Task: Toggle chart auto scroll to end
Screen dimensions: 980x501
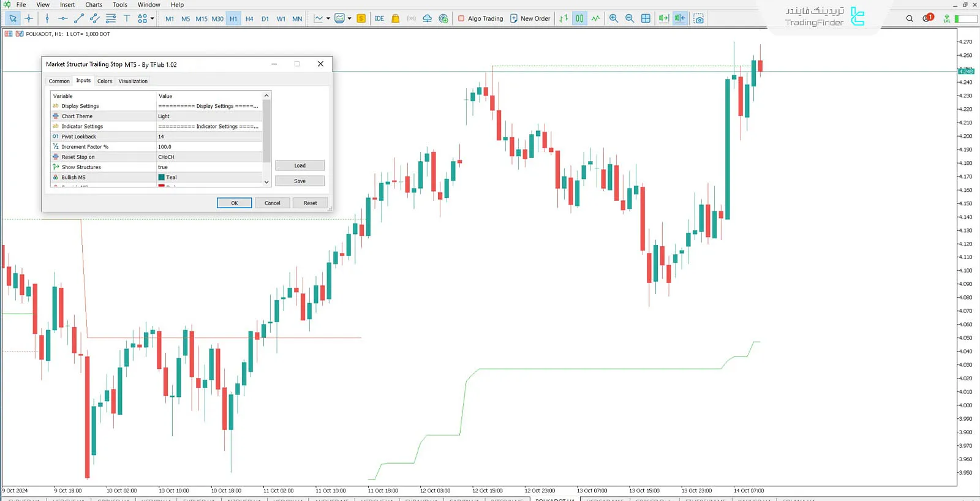Action: pyautogui.click(x=664, y=18)
